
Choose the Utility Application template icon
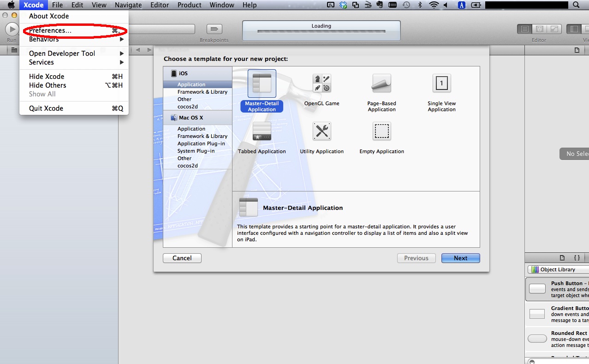(321, 131)
